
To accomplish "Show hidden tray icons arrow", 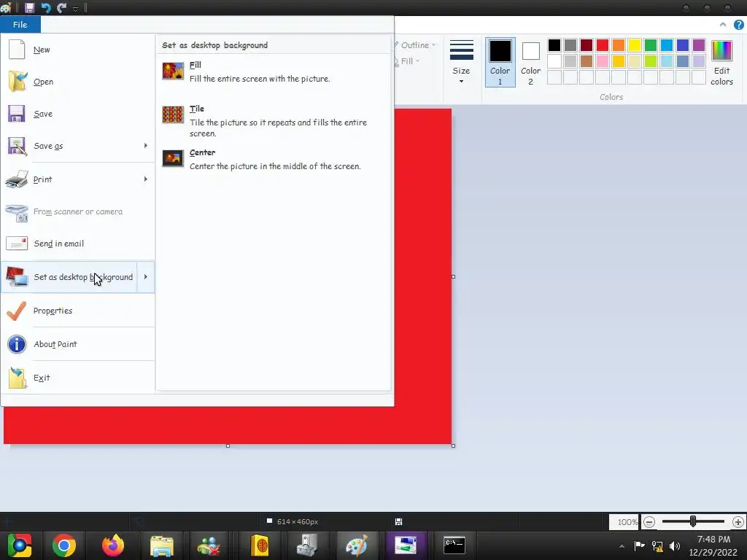I will [x=622, y=546].
